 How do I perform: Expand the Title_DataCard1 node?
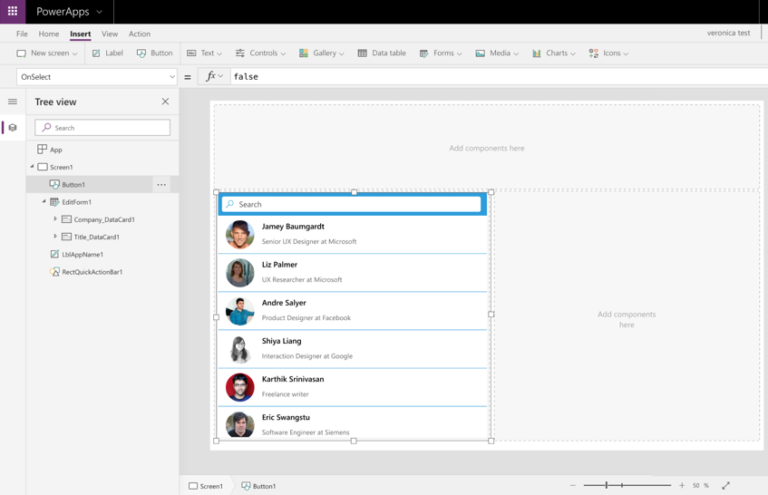[x=55, y=236]
